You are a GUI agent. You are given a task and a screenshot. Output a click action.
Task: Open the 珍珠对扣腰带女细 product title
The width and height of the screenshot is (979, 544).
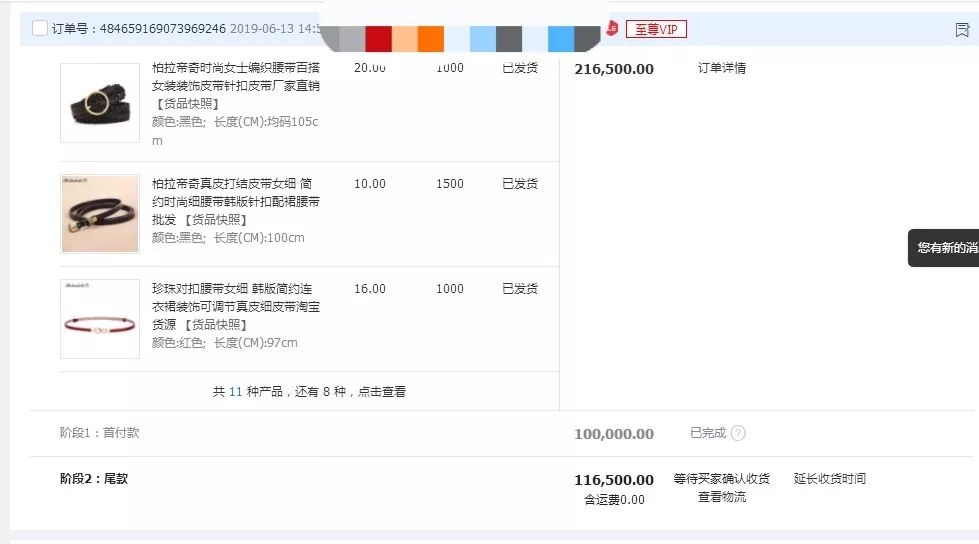(235, 298)
